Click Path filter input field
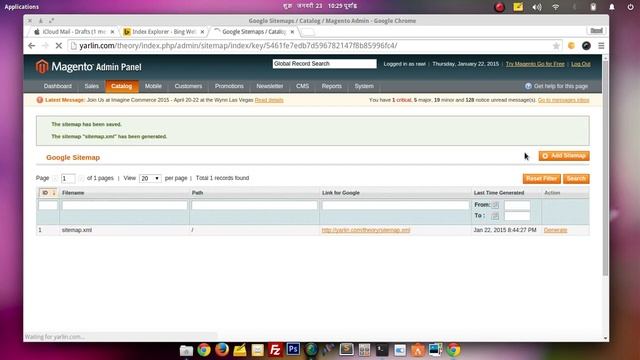This screenshot has height=360, width=640. [x=254, y=205]
